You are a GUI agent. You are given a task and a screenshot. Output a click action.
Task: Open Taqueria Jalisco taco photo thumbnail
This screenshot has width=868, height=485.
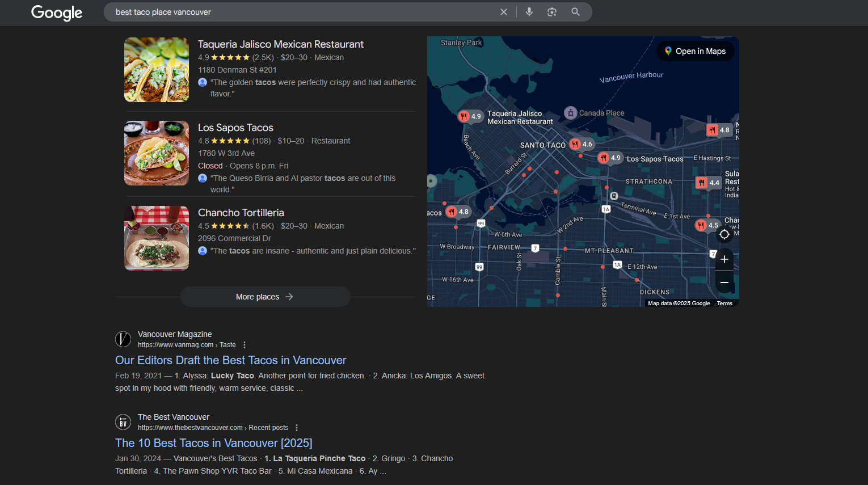(157, 70)
